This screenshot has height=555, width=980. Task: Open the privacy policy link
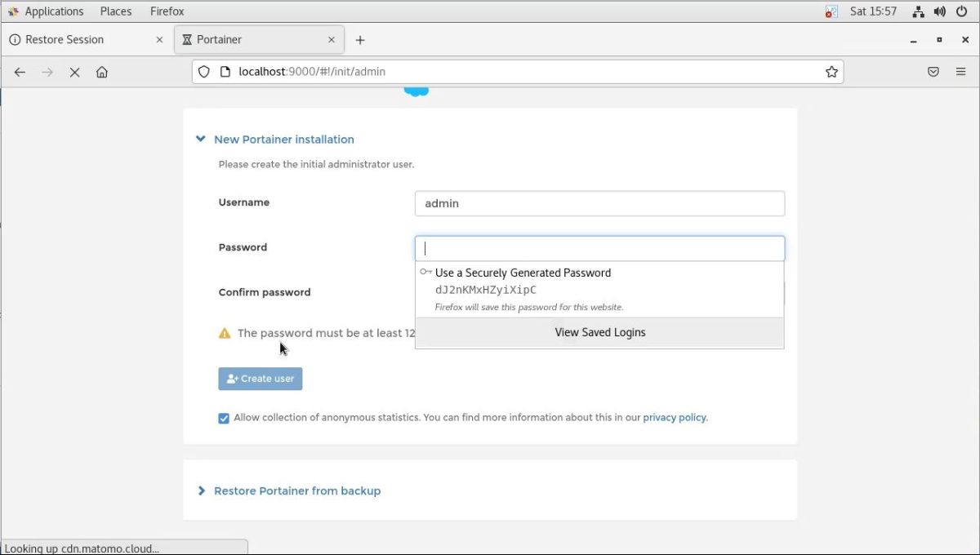coord(674,418)
